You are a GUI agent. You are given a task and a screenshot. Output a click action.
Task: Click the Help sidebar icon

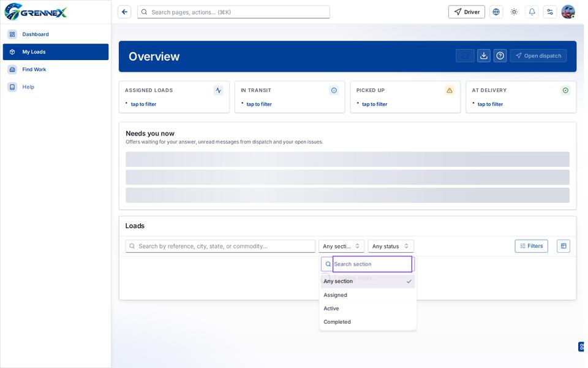pos(12,87)
